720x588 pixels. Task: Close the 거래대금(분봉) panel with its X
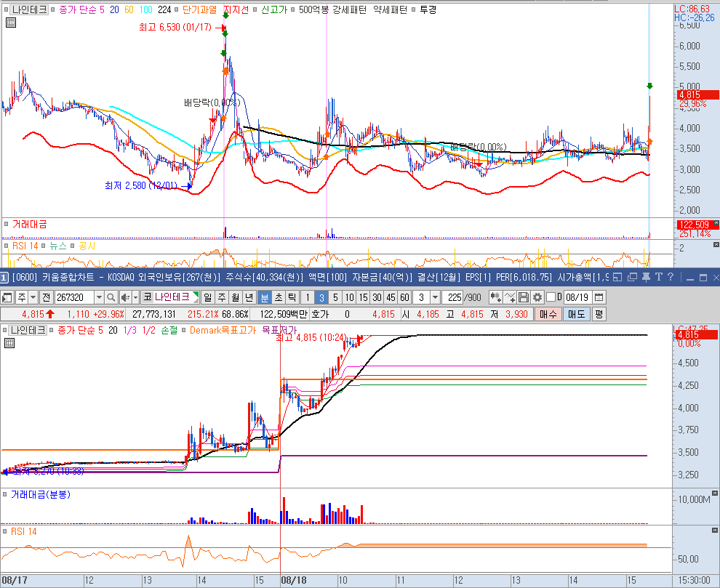[x=715, y=493]
